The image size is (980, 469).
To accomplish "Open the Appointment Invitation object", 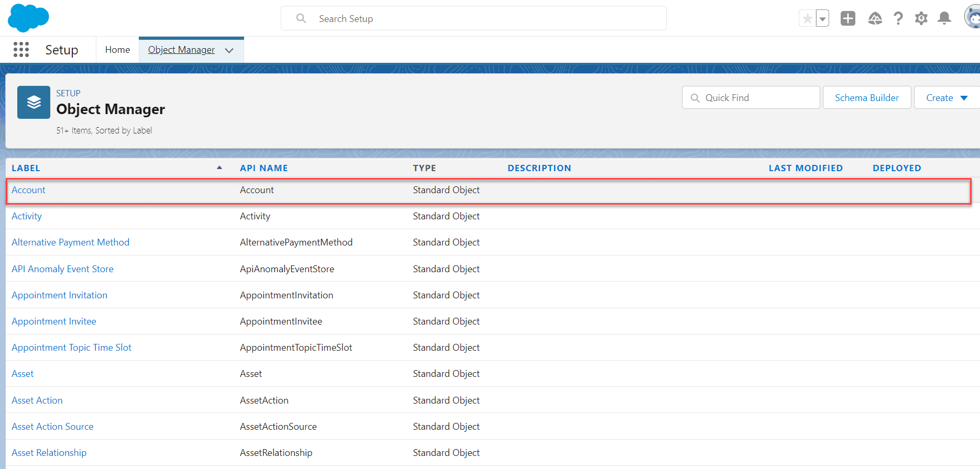I will coord(60,295).
